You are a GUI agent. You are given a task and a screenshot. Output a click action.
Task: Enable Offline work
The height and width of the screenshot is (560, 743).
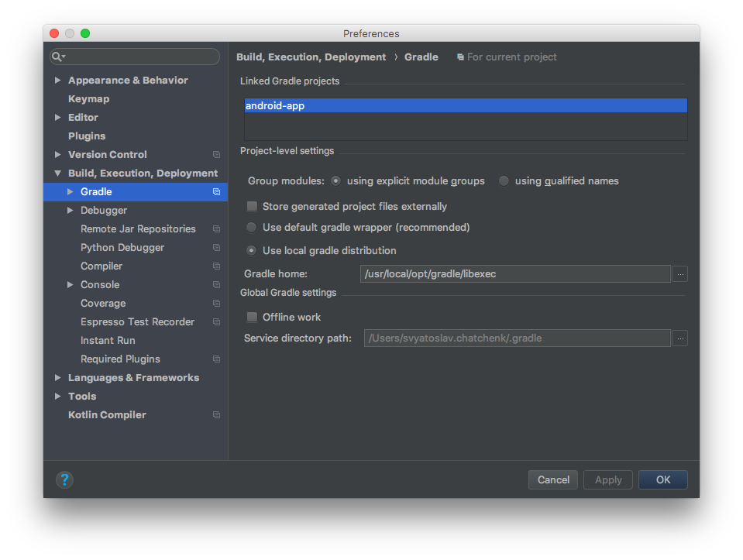[252, 317]
